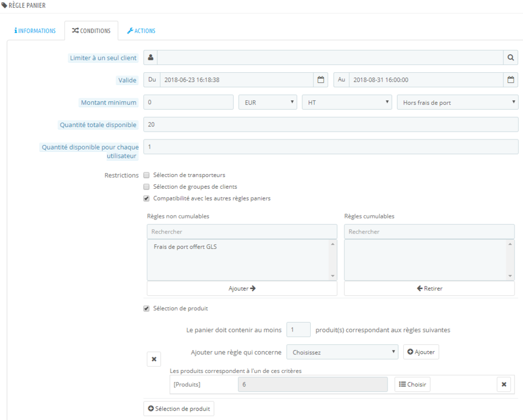This screenshot has height=420, width=523.
Task: Open the Choisissez rule type dropdown
Action: click(342, 352)
